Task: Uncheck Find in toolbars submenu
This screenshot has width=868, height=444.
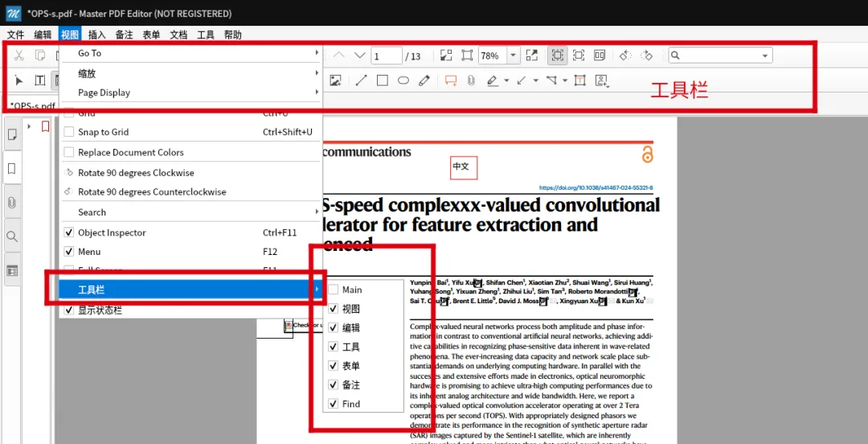Action: click(x=333, y=404)
